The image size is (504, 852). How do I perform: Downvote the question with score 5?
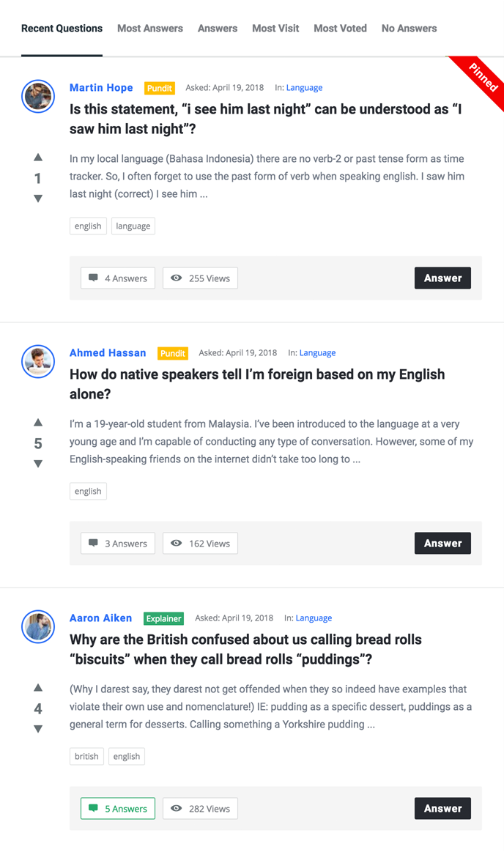point(38,464)
